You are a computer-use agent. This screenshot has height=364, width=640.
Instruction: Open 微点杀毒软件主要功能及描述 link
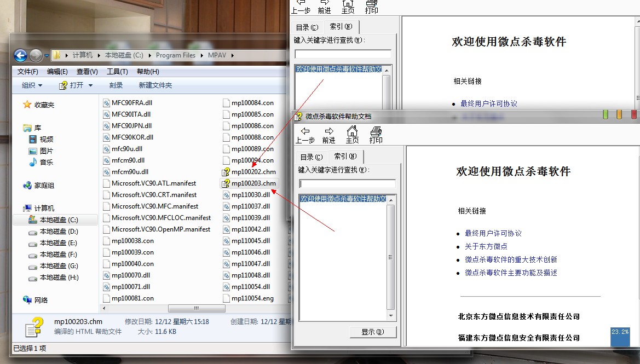(511, 273)
